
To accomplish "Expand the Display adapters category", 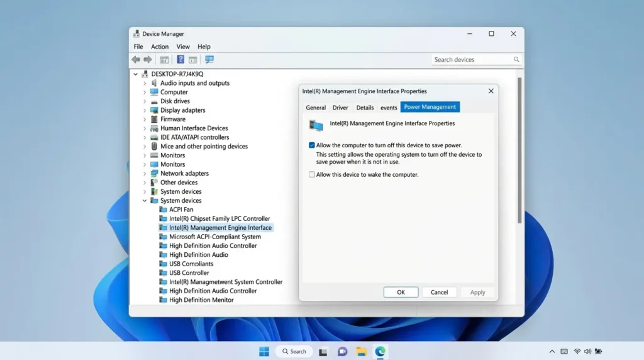I will pyautogui.click(x=145, y=110).
